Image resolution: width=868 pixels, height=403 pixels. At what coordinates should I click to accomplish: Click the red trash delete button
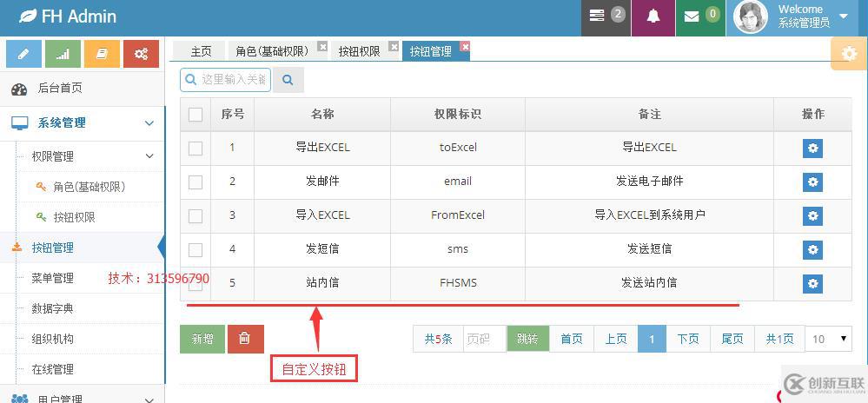point(245,339)
